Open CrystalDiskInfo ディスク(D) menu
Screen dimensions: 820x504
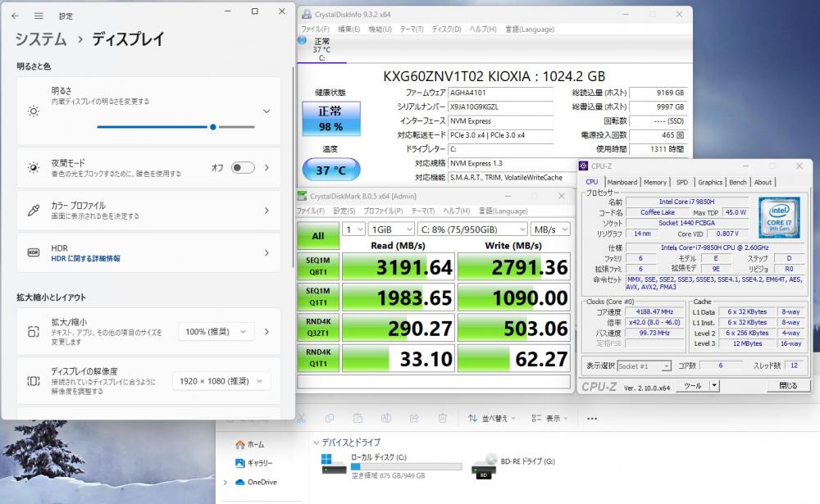tap(446, 30)
